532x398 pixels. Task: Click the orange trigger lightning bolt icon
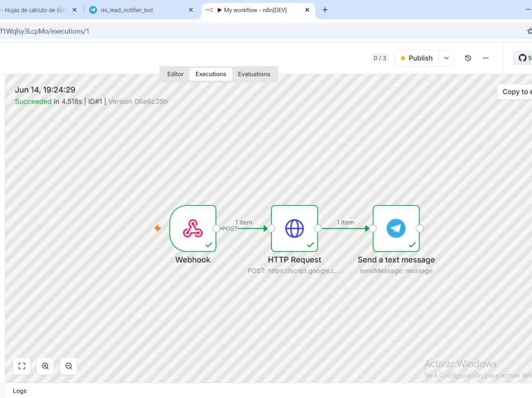157,228
